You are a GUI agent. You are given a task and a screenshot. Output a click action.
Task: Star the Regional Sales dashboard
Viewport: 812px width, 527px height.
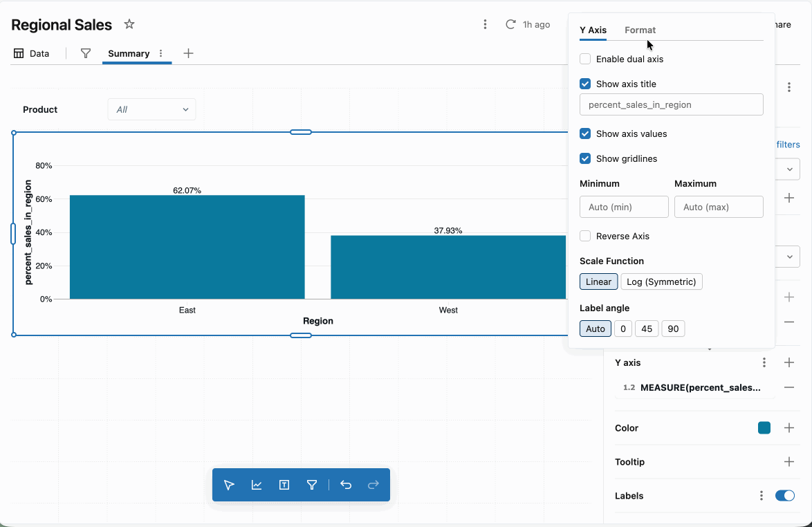(129, 24)
